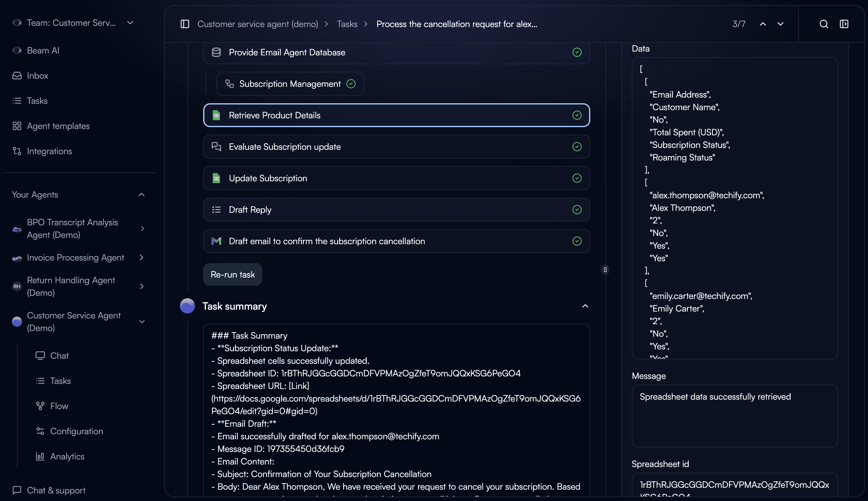Image resolution: width=868 pixels, height=501 pixels.
Task: Expand the Invoice Processing Agent entry
Action: click(142, 257)
